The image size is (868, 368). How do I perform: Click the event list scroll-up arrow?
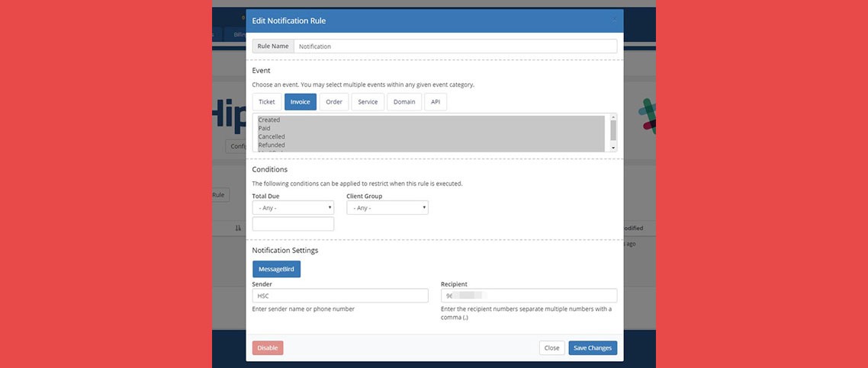[x=612, y=119]
